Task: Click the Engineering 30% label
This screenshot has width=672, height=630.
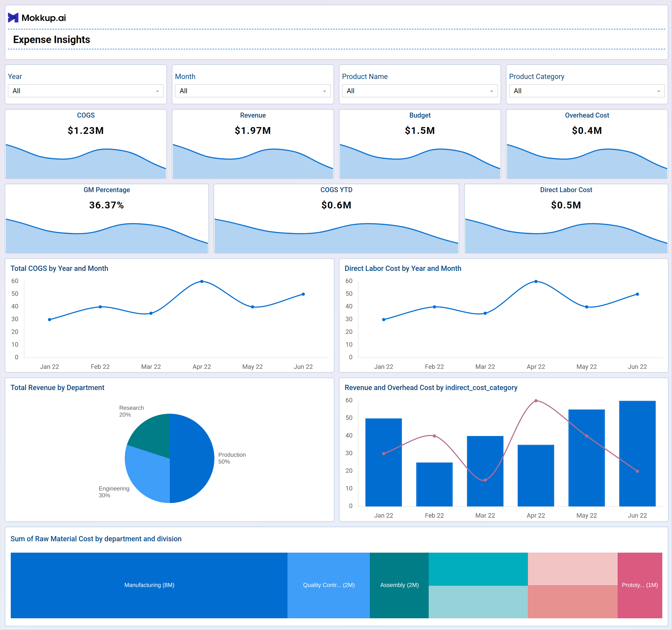Action: (114, 492)
